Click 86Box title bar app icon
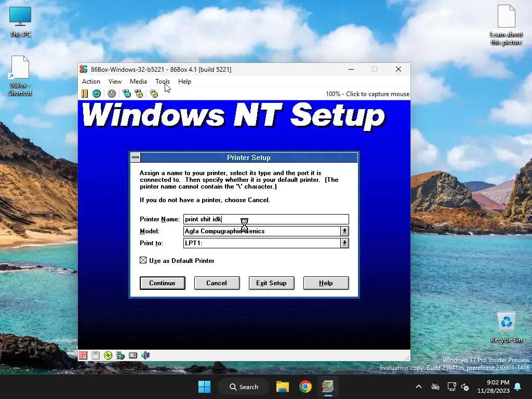The height and width of the screenshot is (399, 532). point(84,69)
